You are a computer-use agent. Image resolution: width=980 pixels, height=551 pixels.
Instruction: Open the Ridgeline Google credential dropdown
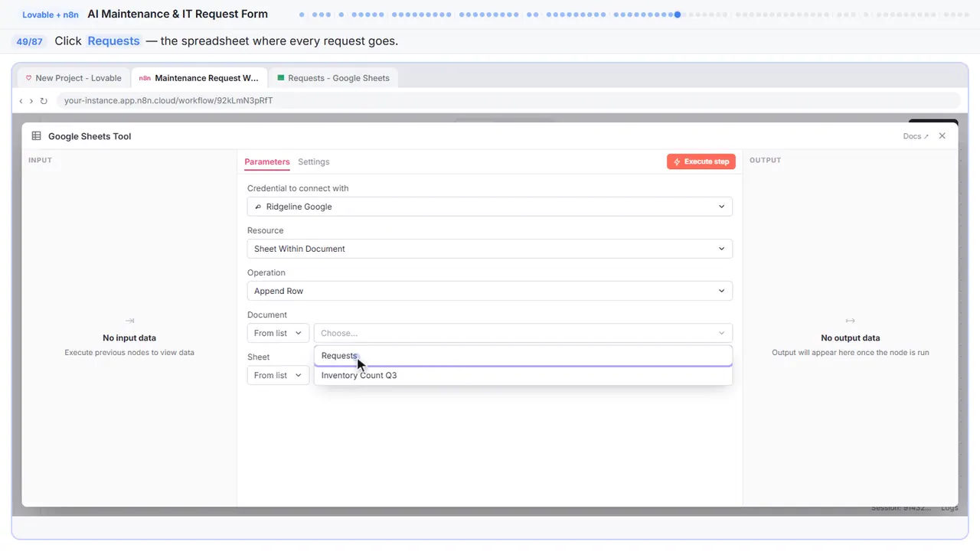pos(490,207)
